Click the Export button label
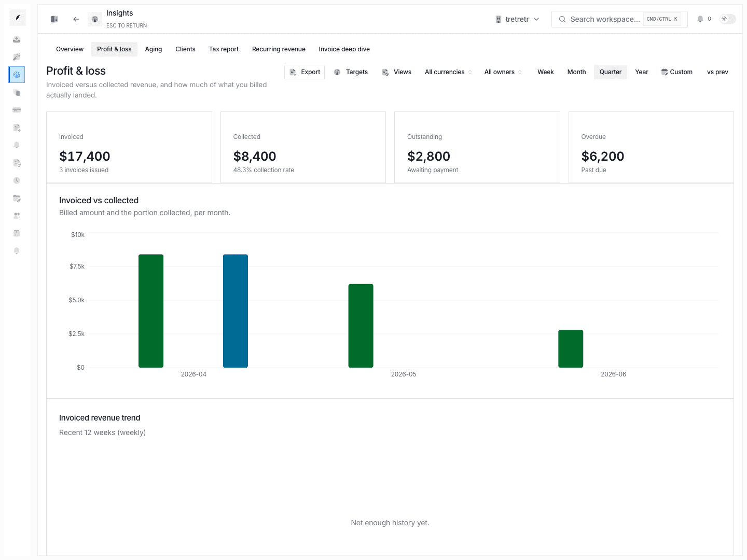Viewport: 747px width, 560px height. [310, 72]
